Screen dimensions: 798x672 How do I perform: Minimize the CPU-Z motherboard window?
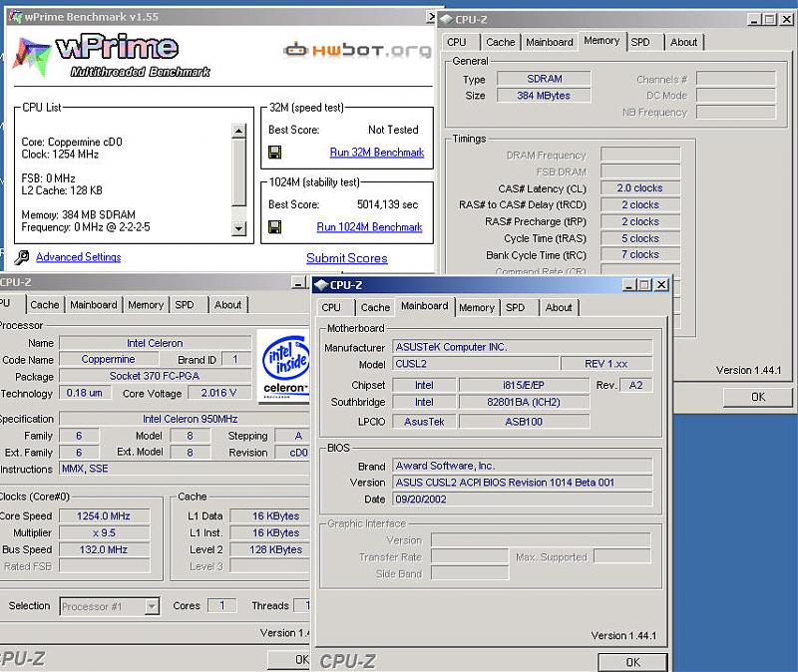(x=629, y=285)
